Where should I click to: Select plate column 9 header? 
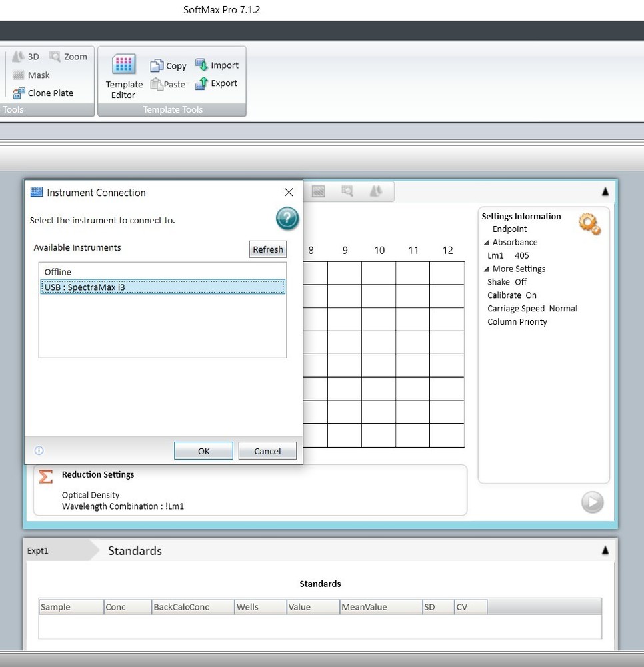tap(345, 251)
